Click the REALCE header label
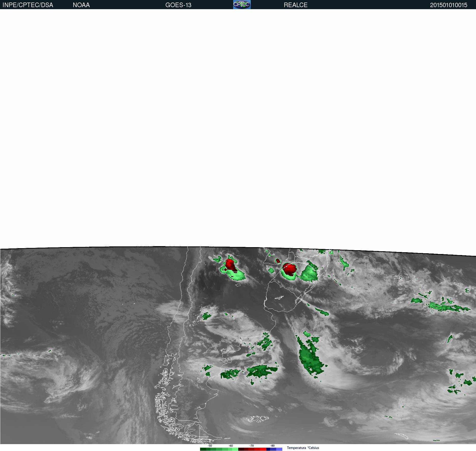The width and height of the screenshot is (476, 451). 296,5
